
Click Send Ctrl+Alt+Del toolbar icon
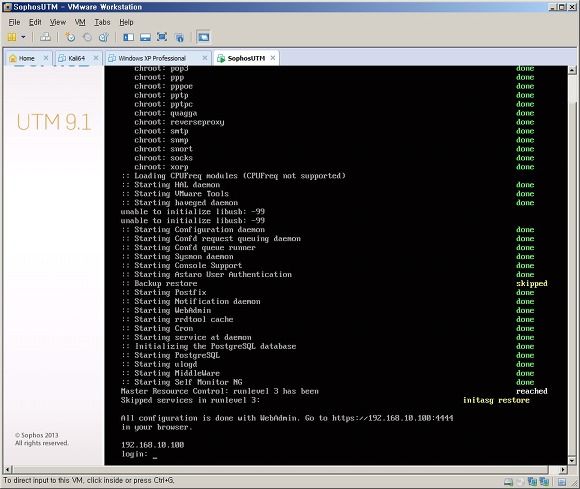[x=45, y=37]
